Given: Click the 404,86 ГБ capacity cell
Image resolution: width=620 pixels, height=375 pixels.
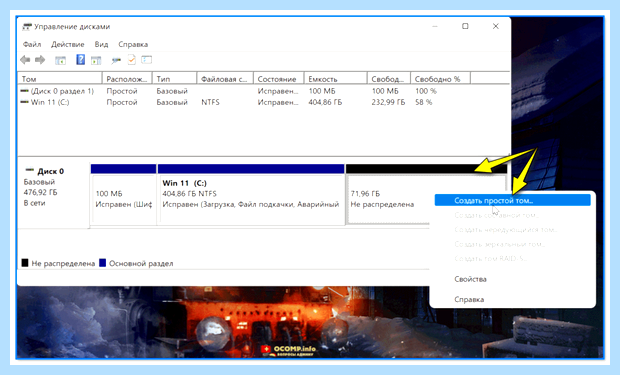Looking at the screenshot, I should click(325, 102).
